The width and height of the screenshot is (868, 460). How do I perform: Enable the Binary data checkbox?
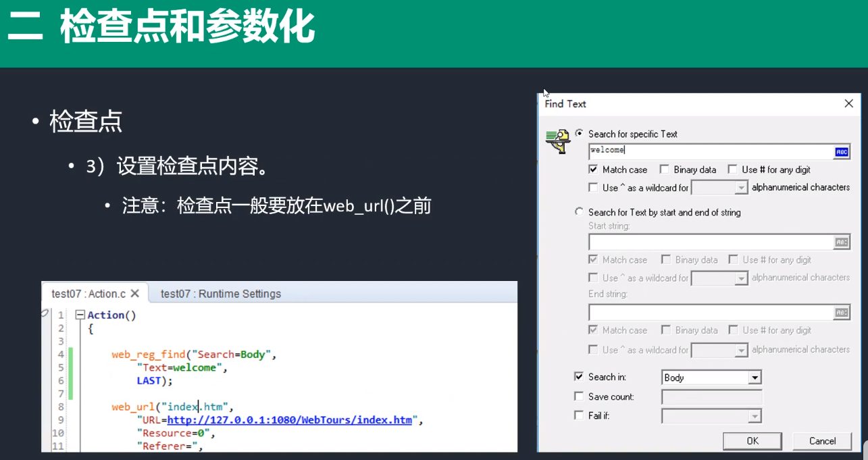tap(664, 169)
